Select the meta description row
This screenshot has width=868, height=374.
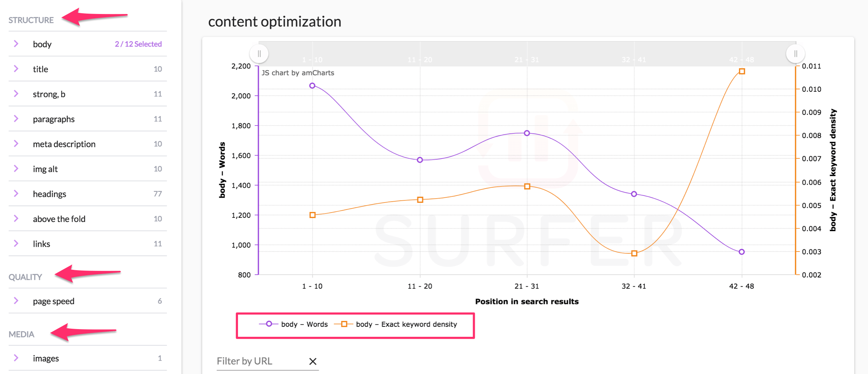(88, 144)
